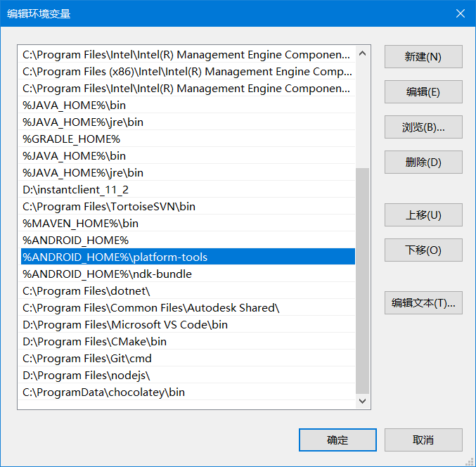This screenshot has height=467, width=476.
Task: Select the D:\Program Files\nodejs\ entry
Action: 188,376
